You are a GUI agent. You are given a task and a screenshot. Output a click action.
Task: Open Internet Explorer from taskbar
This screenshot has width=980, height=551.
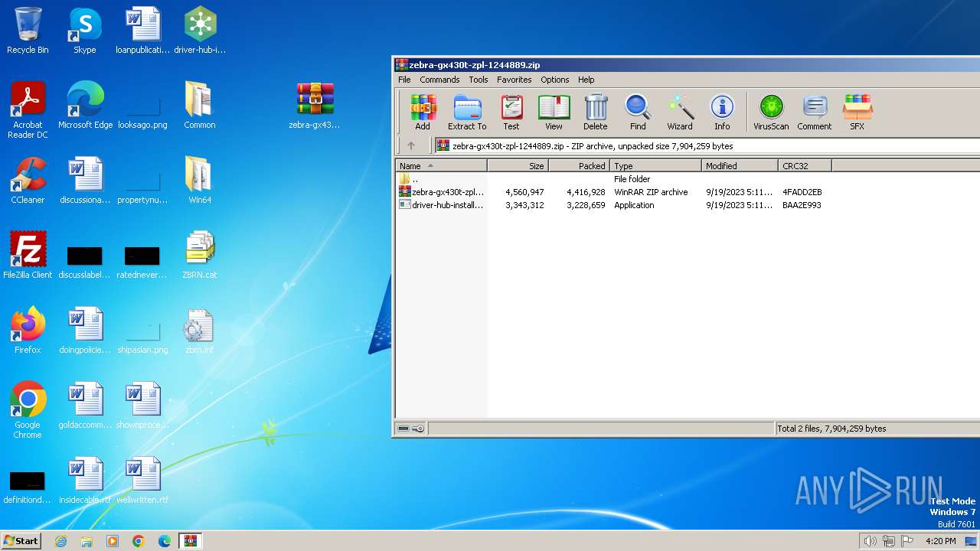(x=61, y=541)
